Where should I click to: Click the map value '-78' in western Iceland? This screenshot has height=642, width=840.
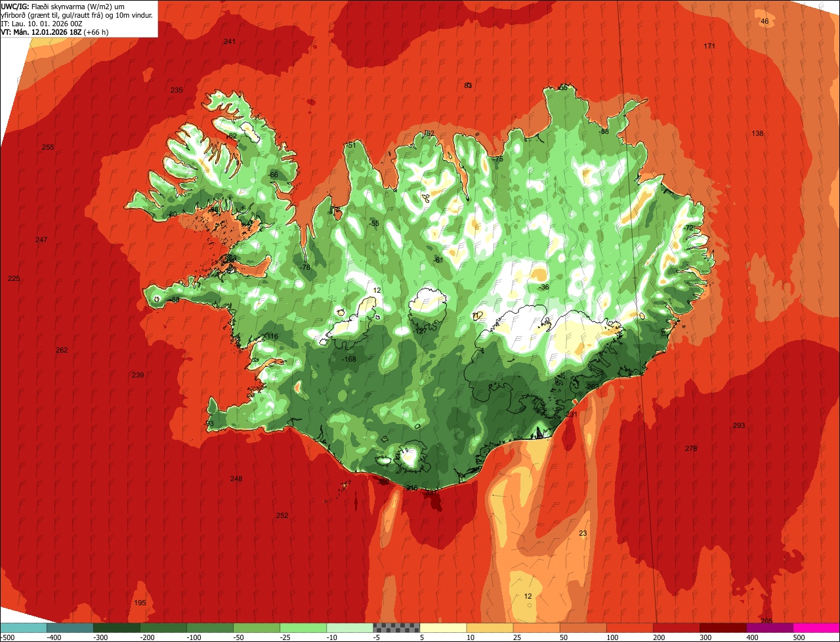(x=305, y=267)
